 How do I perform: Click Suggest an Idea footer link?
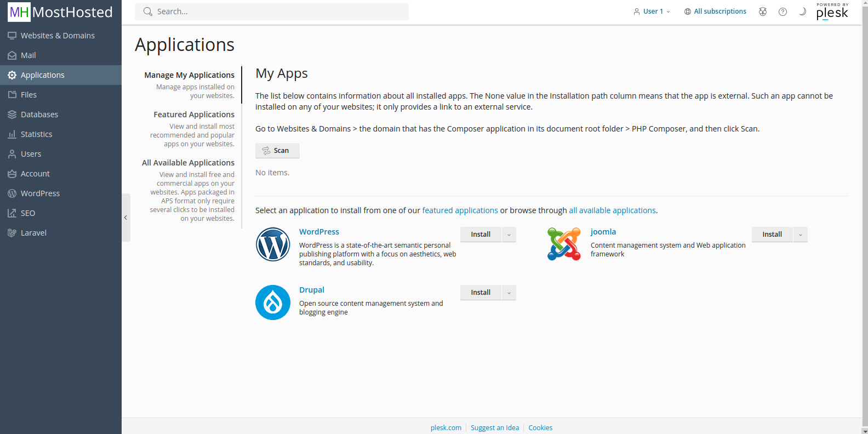click(x=495, y=428)
